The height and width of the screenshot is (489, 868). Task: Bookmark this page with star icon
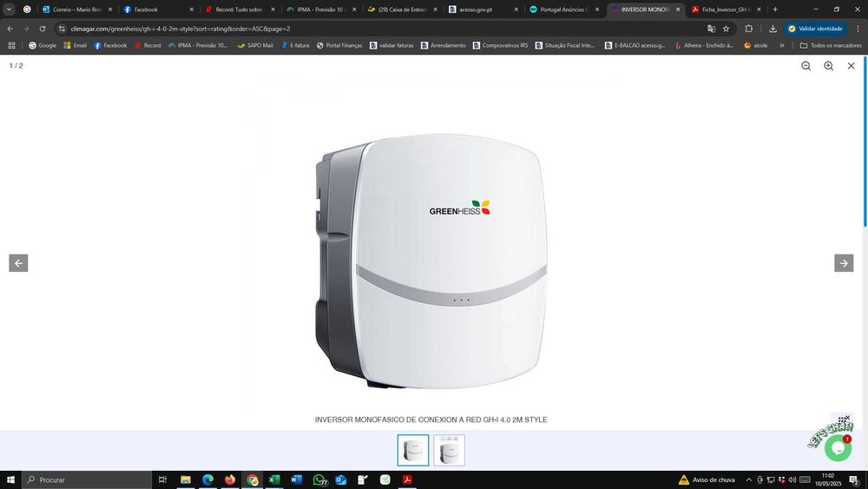(726, 29)
